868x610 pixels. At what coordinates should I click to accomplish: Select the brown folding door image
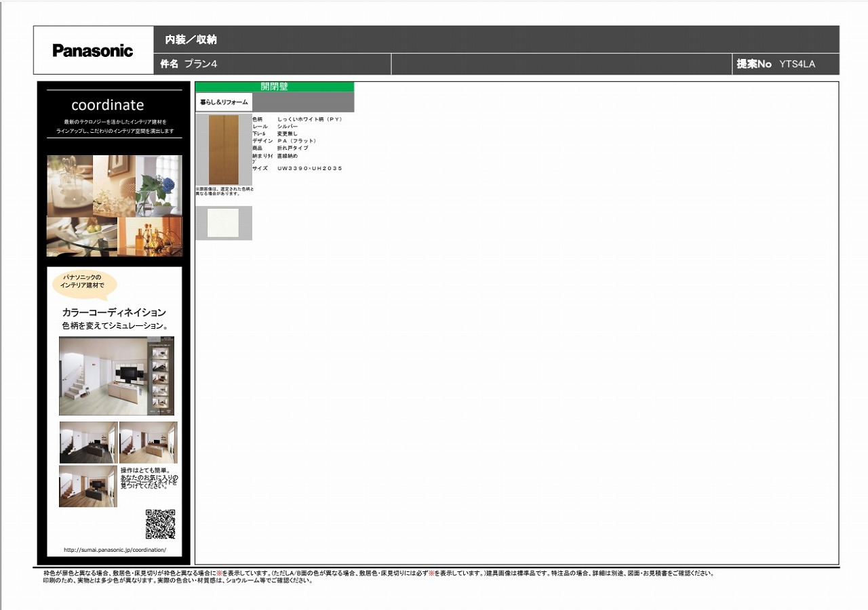coord(223,150)
